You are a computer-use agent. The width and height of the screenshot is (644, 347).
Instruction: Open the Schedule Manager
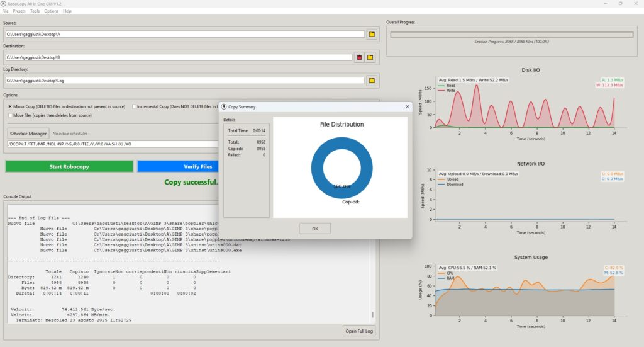coord(28,134)
